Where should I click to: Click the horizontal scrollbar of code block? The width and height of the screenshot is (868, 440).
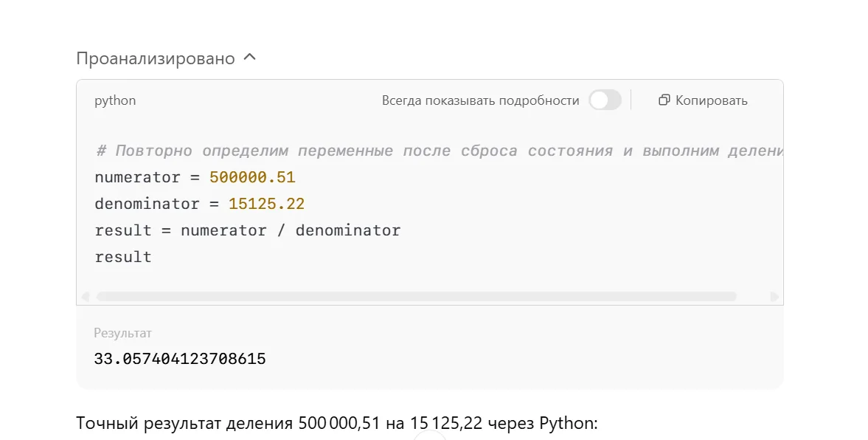[x=416, y=297]
